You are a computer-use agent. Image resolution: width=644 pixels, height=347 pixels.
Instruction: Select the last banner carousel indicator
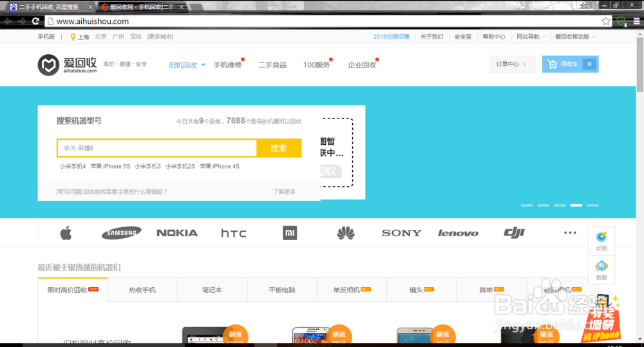point(592,205)
